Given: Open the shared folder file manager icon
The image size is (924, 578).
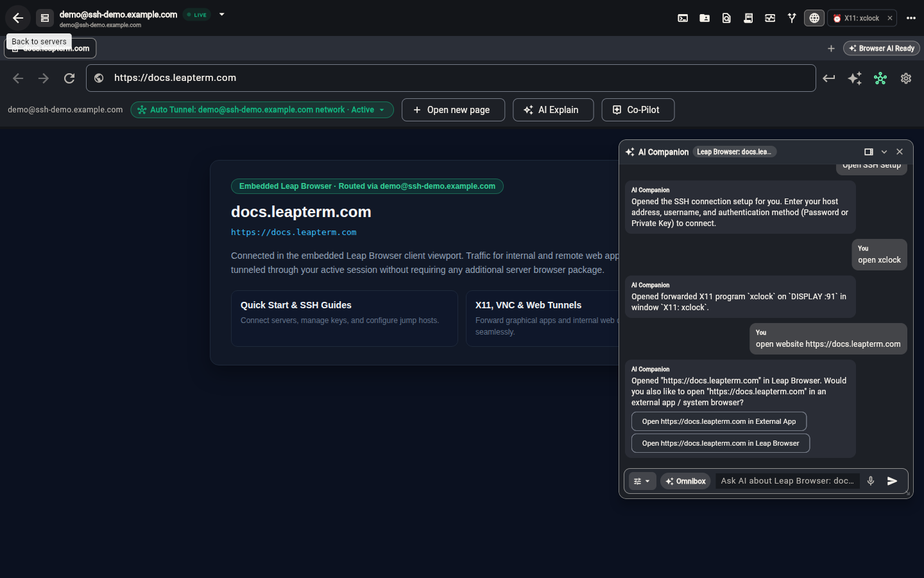Looking at the screenshot, I should (705, 18).
